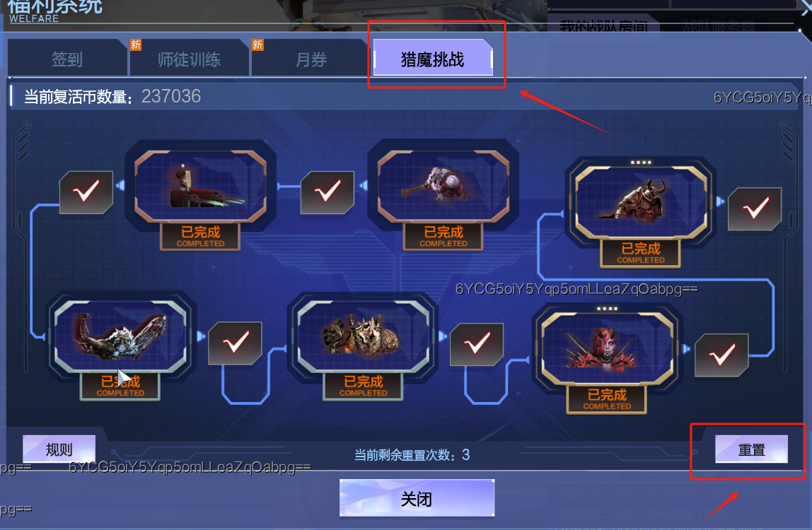This screenshot has height=530, width=812.
Task: Open the 规则 rules button
Action: tap(59, 449)
